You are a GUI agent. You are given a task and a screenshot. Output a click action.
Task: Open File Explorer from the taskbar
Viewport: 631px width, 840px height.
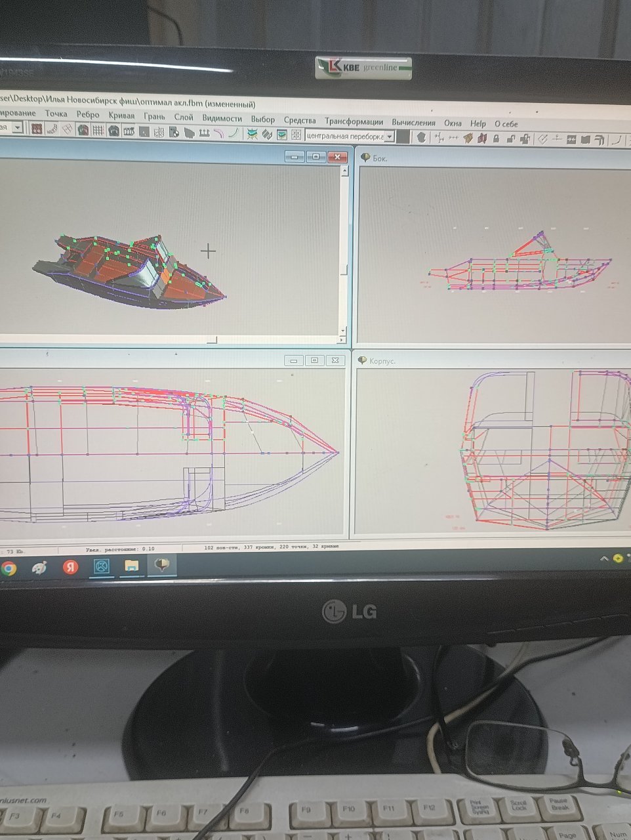point(131,566)
